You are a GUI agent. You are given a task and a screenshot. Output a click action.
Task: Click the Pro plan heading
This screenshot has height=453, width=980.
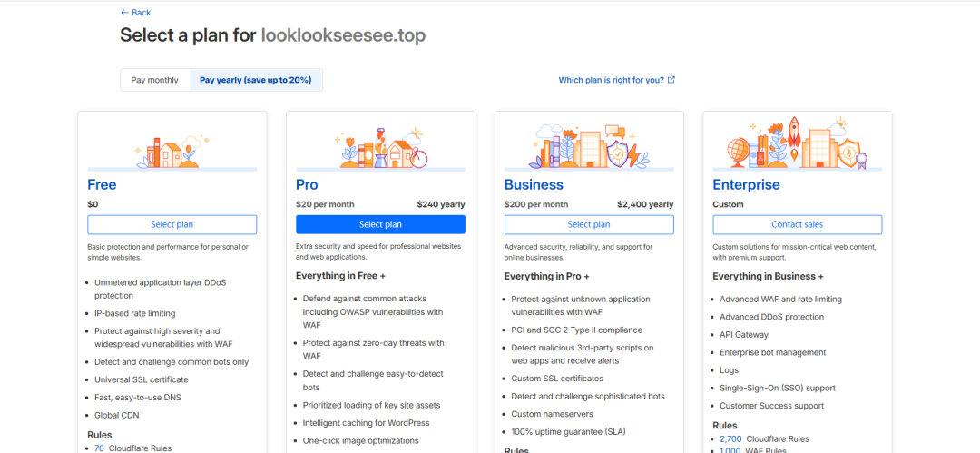coord(307,184)
